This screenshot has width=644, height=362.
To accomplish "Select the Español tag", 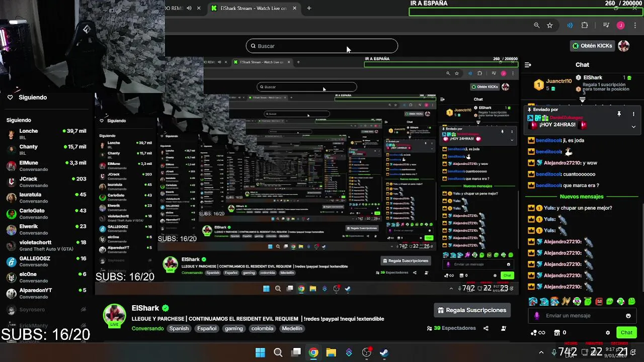I will pyautogui.click(x=207, y=328).
